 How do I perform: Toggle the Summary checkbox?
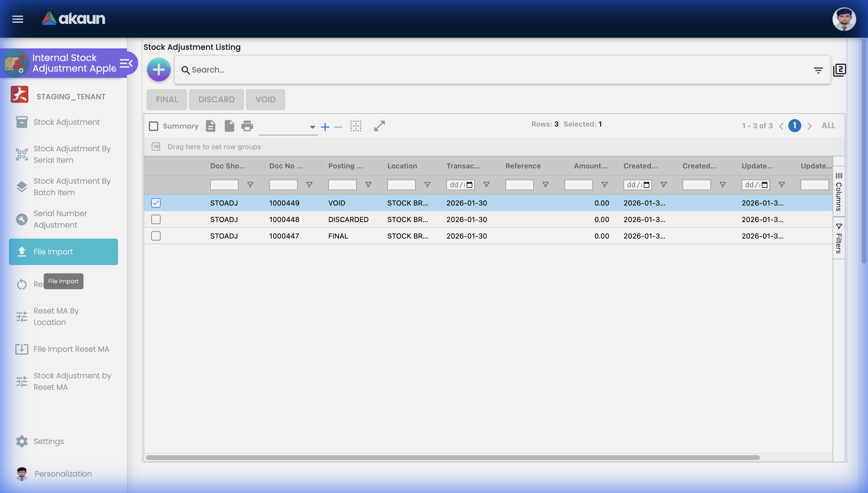pos(154,126)
